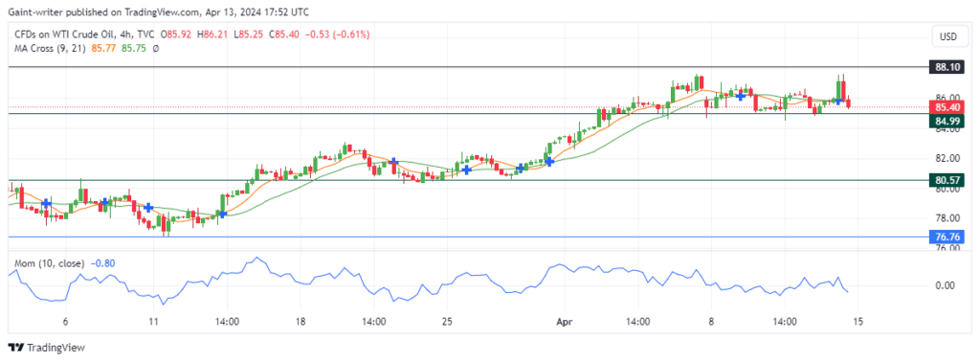Click the 'Apr' label on time axis
Image resolution: width=980 pixels, height=362 pixels.
click(564, 322)
